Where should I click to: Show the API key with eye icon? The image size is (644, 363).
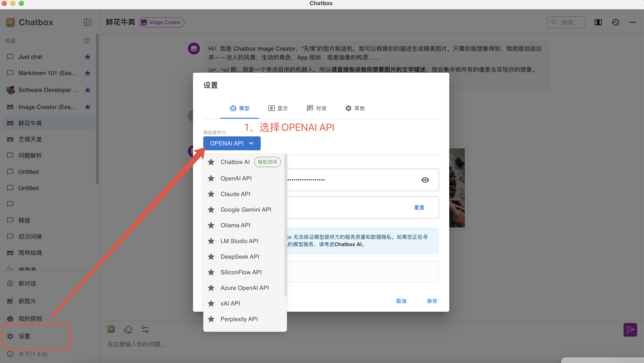[x=425, y=180]
